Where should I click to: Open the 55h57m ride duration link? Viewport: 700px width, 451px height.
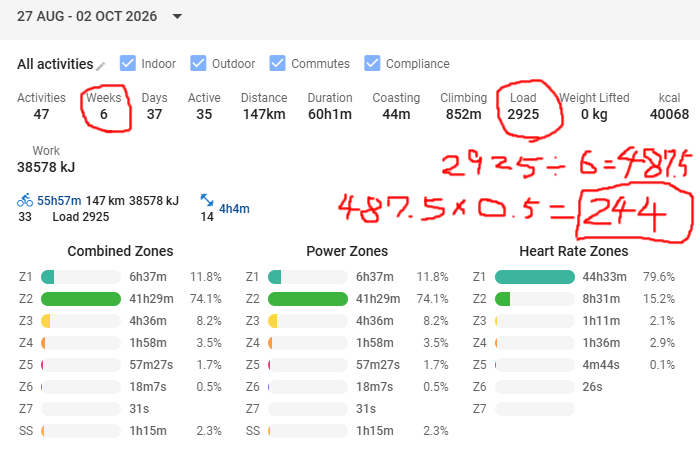59,201
